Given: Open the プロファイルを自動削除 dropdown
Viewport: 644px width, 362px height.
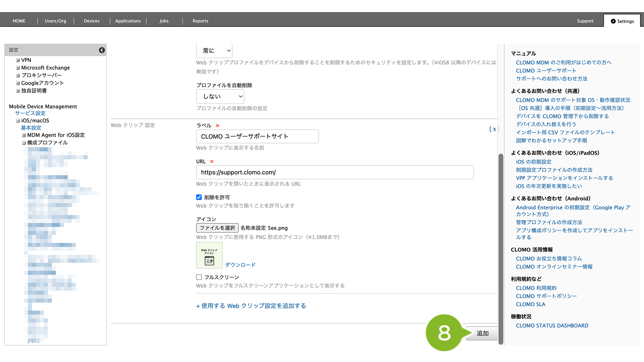Looking at the screenshot, I should 220,97.
